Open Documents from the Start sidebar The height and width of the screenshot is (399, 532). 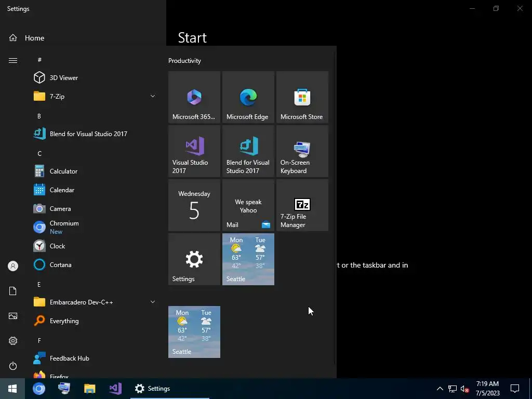(13, 291)
